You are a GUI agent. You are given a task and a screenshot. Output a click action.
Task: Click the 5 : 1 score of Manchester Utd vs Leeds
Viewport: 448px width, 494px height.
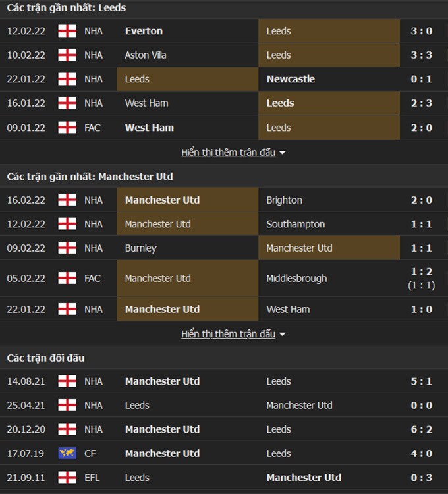click(x=422, y=381)
